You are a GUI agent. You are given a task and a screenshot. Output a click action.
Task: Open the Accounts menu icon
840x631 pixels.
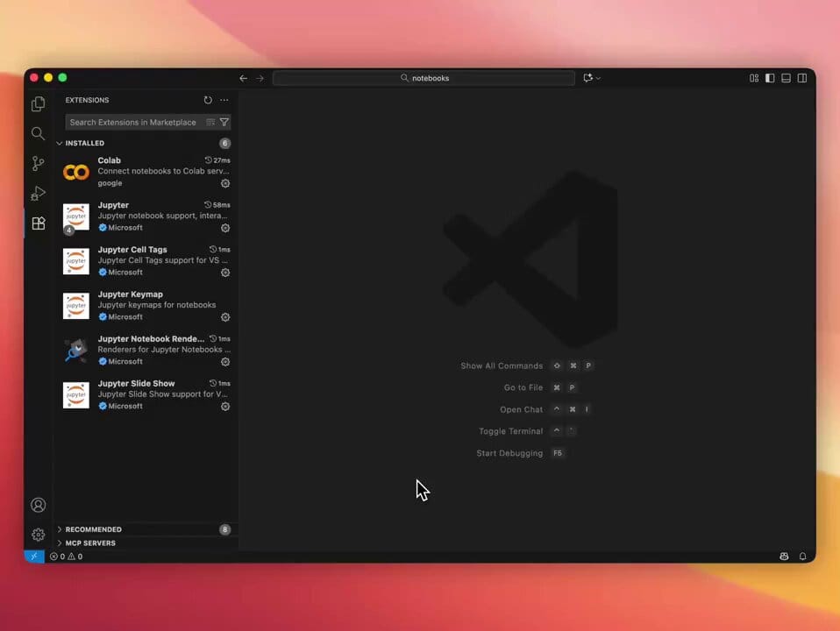(38, 505)
